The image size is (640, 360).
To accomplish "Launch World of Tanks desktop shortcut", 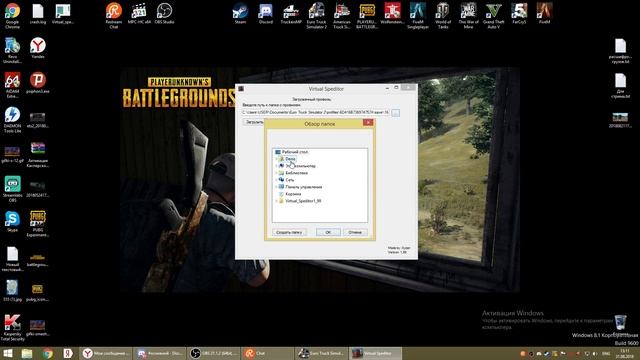I will coord(443,16).
